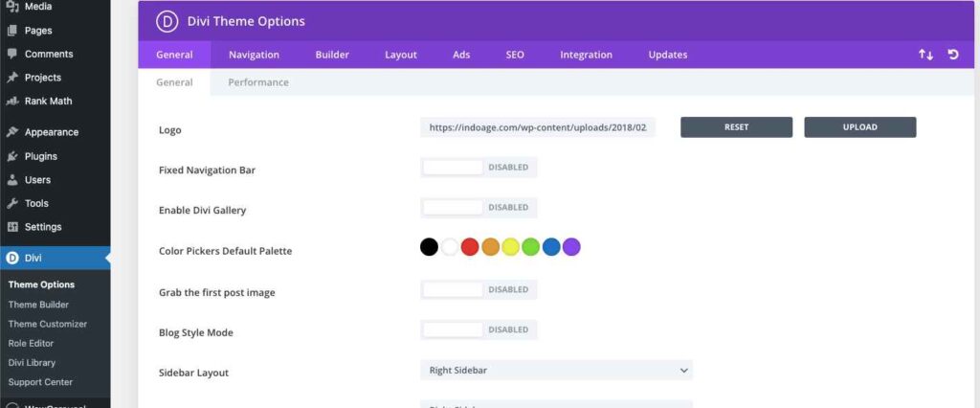980x408 pixels.
Task: Click Theme Options submenu item
Action: 41,284
